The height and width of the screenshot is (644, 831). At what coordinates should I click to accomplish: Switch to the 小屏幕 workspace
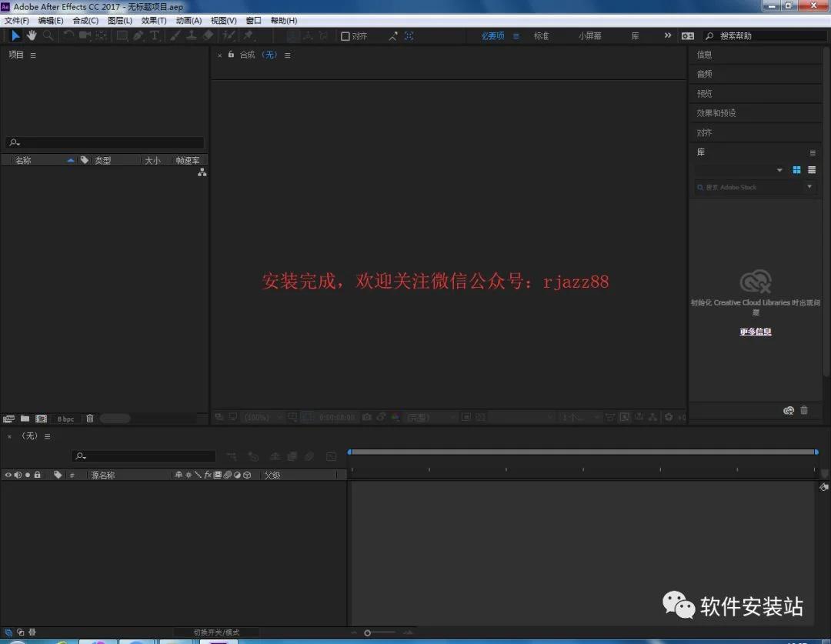pyautogui.click(x=590, y=36)
